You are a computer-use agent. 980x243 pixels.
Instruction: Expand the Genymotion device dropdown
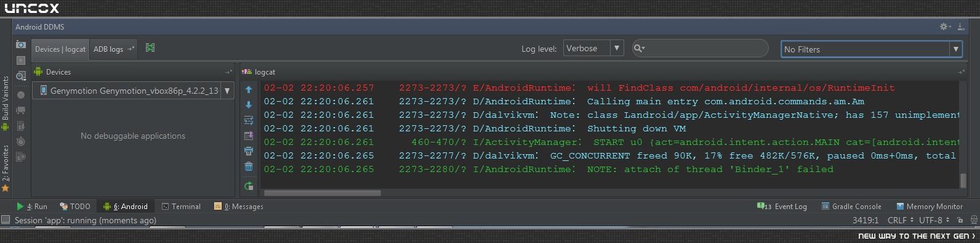click(227, 91)
